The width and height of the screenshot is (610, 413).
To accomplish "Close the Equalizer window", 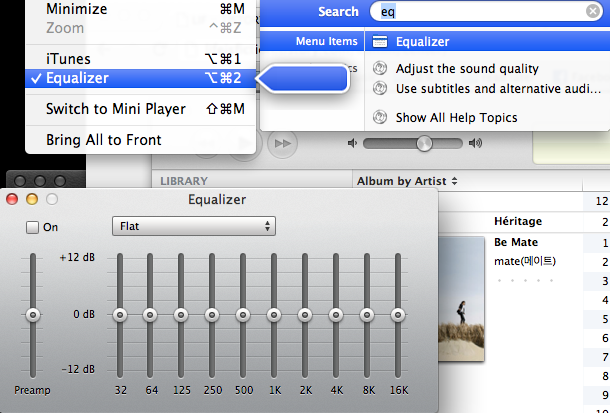I will [x=12, y=200].
